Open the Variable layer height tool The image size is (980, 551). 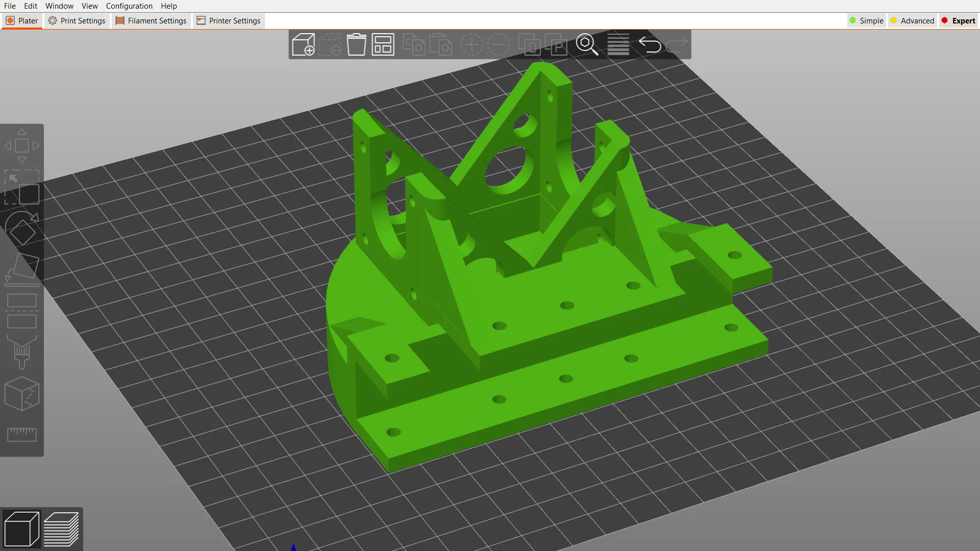coord(618,45)
